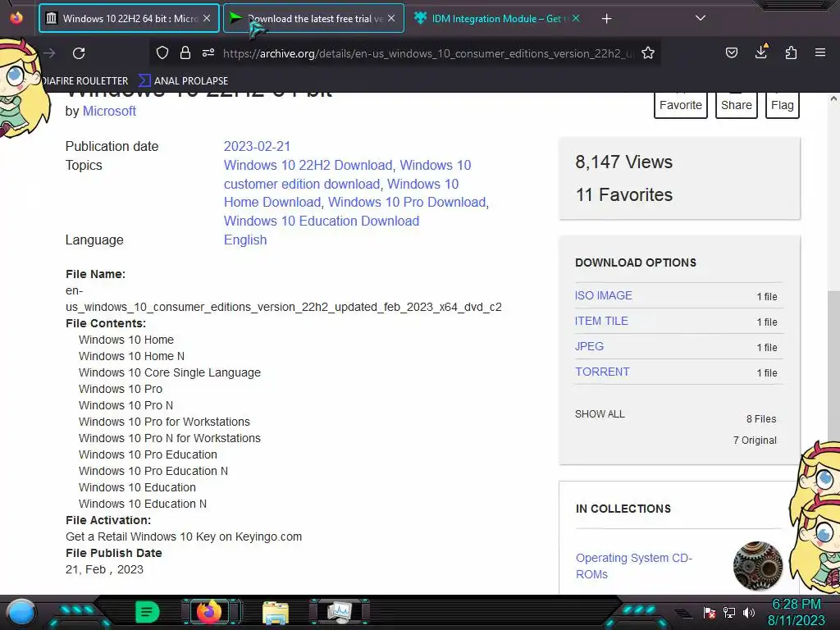The width and height of the screenshot is (840, 630).
Task: Flag this item
Action: pyautogui.click(x=782, y=104)
